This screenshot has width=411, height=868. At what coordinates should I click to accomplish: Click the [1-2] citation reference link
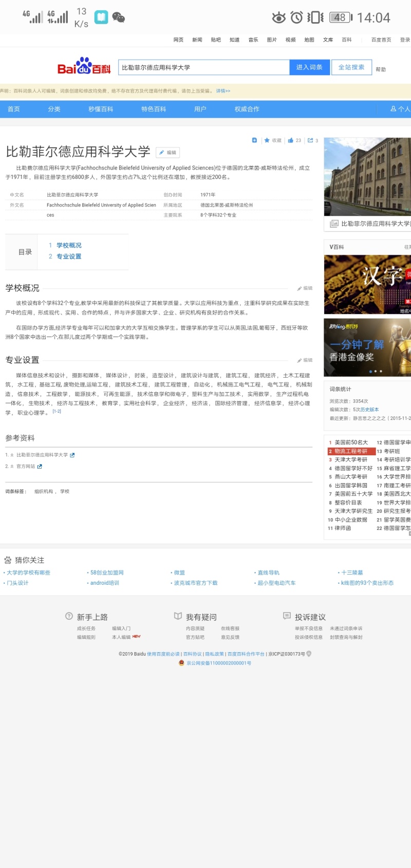click(57, 411)
